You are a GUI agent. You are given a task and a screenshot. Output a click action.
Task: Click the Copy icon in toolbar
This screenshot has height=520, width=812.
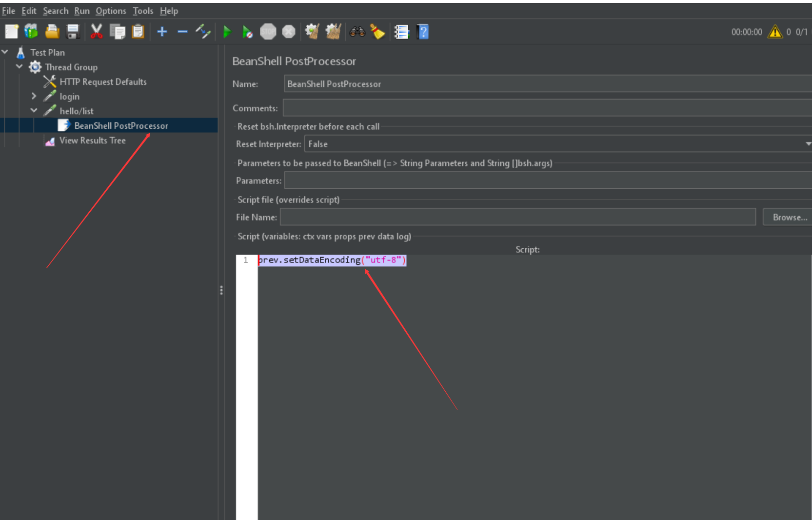pos(118,32)
